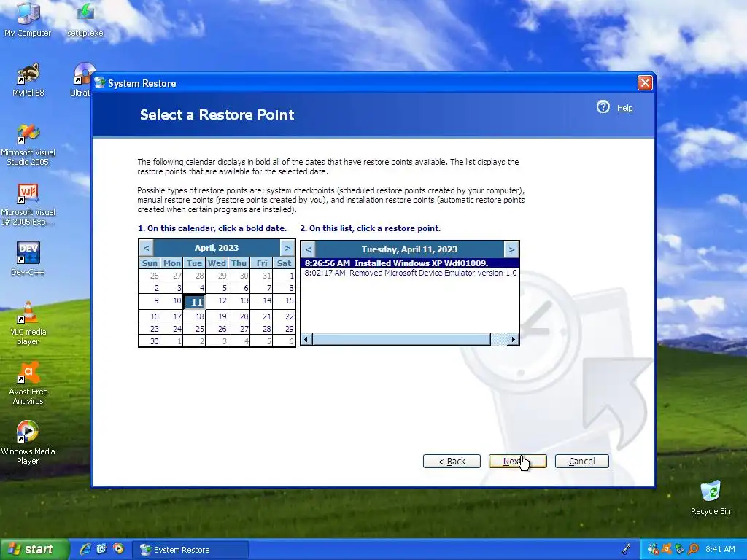Go to next month in calendar
747x560 pixels.
point(287,248)
